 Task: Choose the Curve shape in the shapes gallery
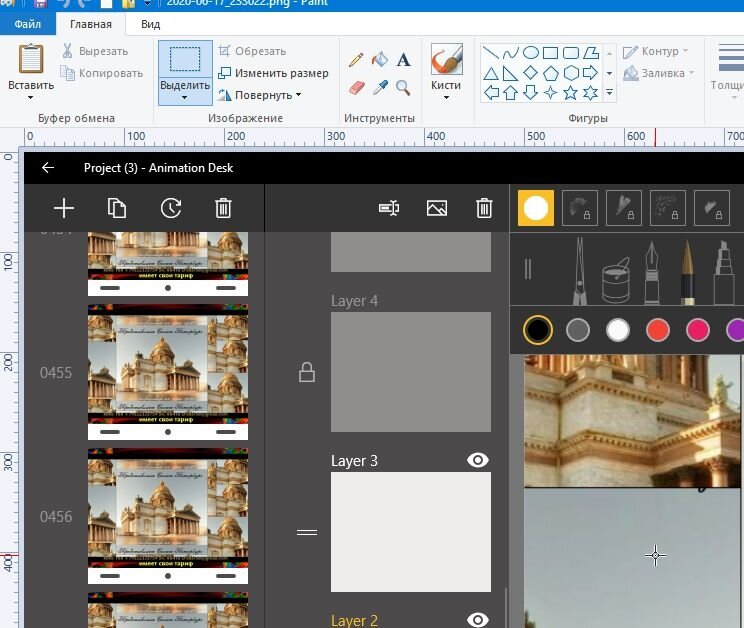point(511,53)
